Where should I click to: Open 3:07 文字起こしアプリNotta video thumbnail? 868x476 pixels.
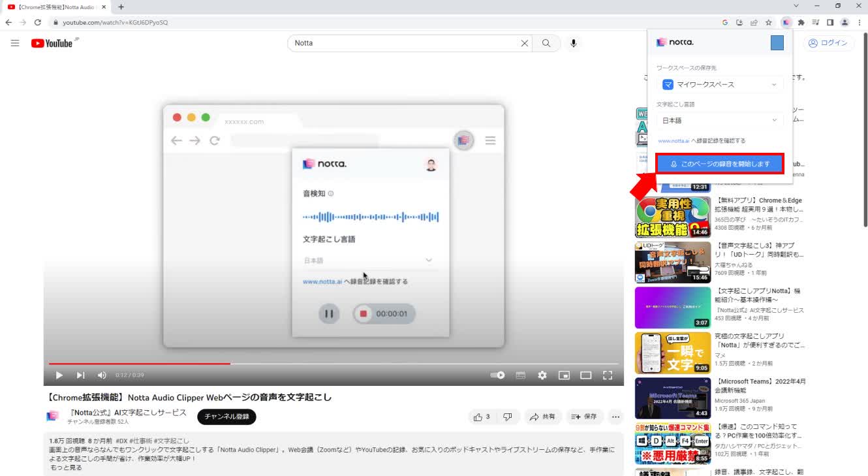tap(673, 308)
